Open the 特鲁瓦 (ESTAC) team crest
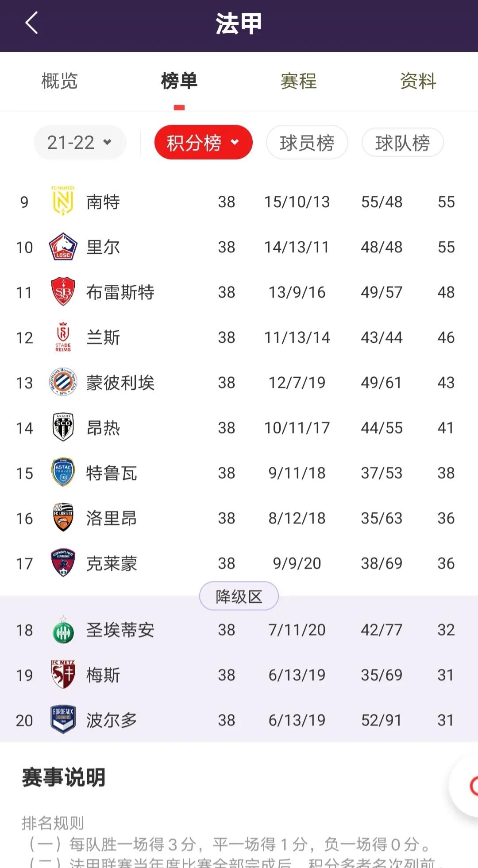The width and height of the screenshot is (478, 868). (x=62, y=473)
